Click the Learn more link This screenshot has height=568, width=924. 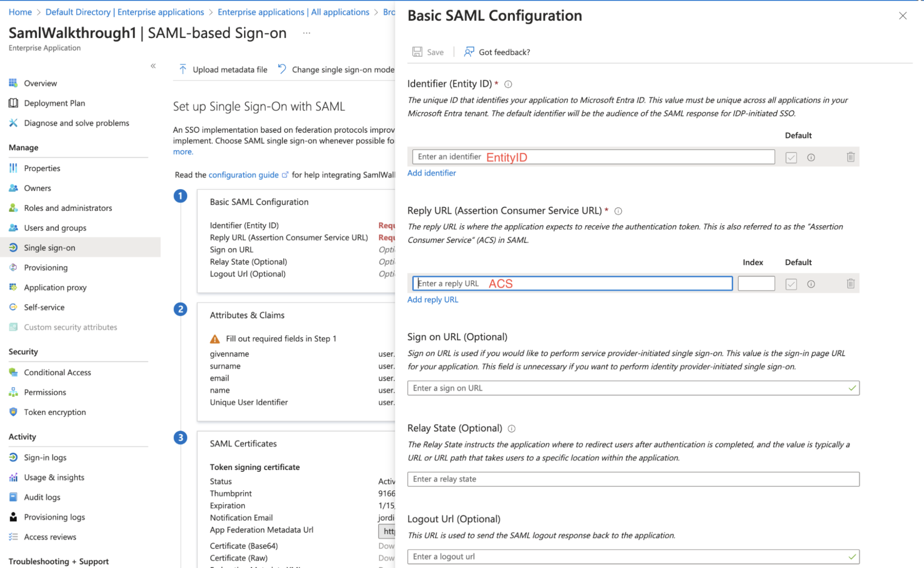tap(183, 152)
